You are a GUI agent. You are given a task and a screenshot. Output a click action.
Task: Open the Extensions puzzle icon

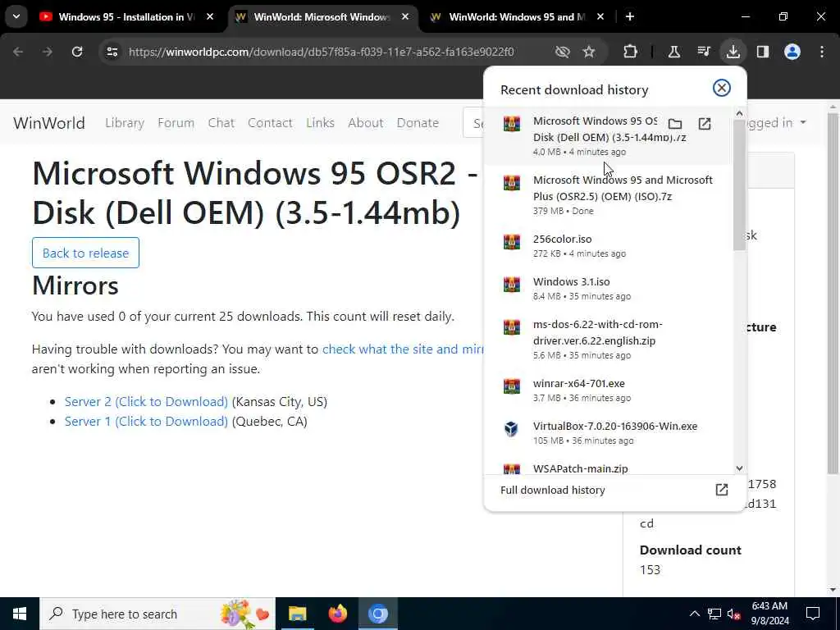(x=631, y=52)
